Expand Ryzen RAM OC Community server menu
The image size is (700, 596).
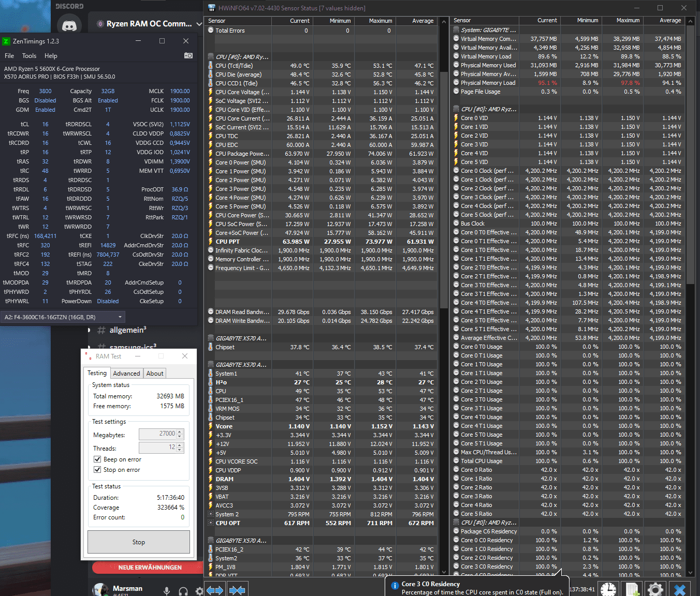coord(199,24)
